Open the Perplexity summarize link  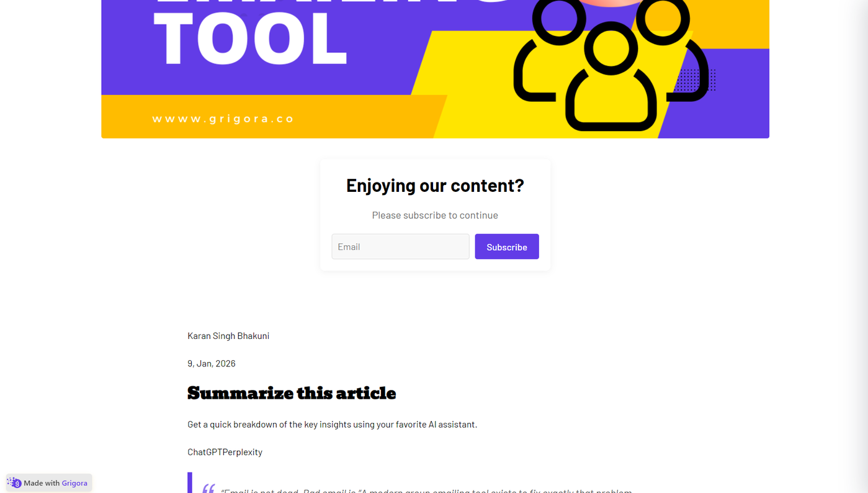click(x=243, y=452)
